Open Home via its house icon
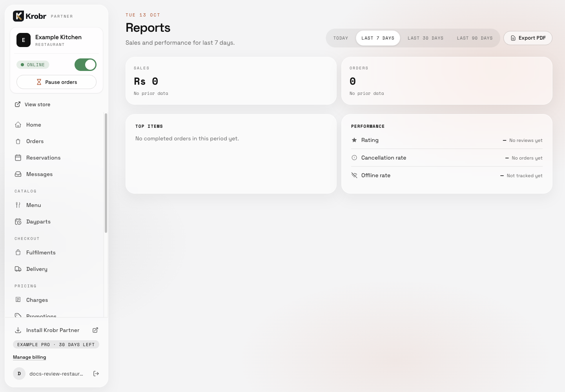 pos(18,125)
